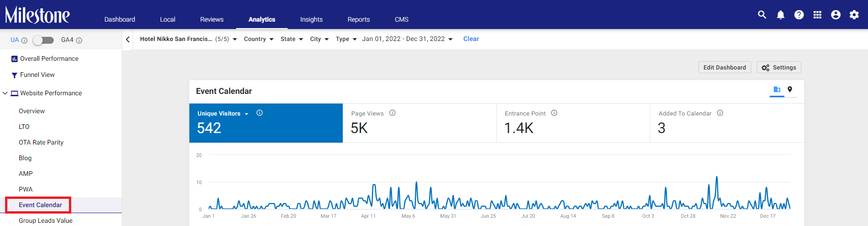Open the search magnifier icon

coord(762,15)
